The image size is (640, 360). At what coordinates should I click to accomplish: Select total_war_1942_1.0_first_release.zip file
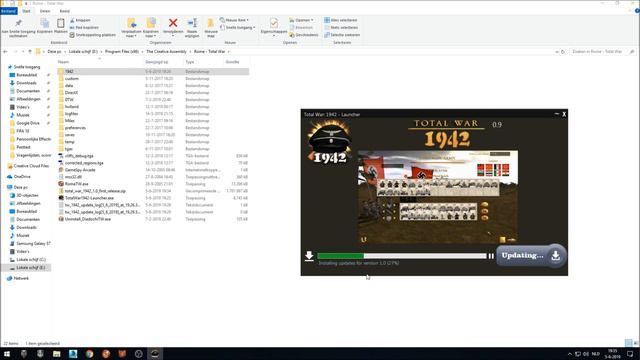pyautogui.click(x=95, y=191)
